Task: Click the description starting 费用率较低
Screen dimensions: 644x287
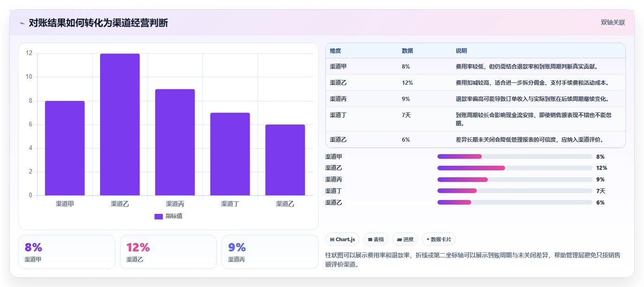Action: 527,67
